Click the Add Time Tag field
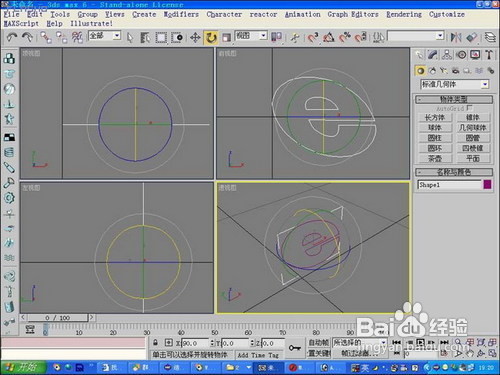Screen dimensions: 500x375 coord(258,355)
